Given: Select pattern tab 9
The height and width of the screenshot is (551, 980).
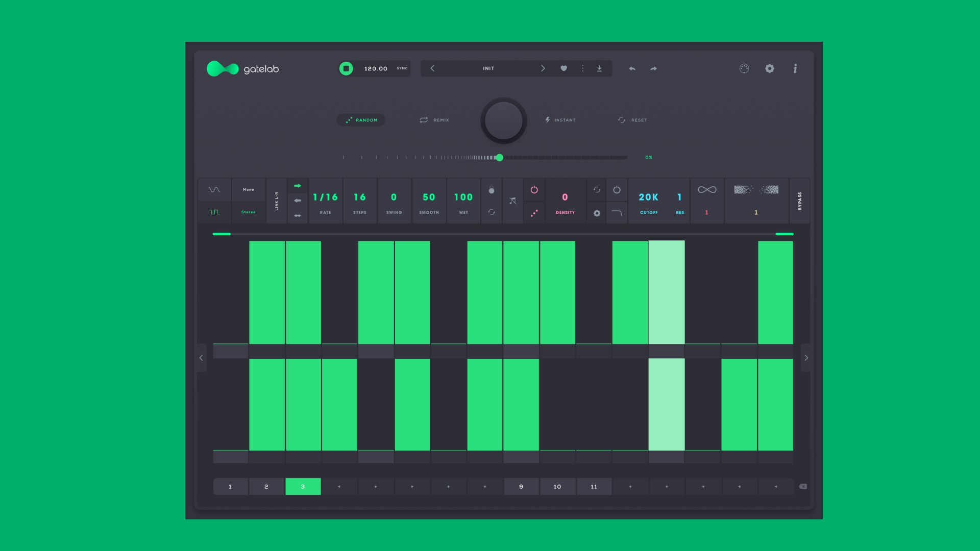Looking at the screenshot, I should (x=521, y=486).
